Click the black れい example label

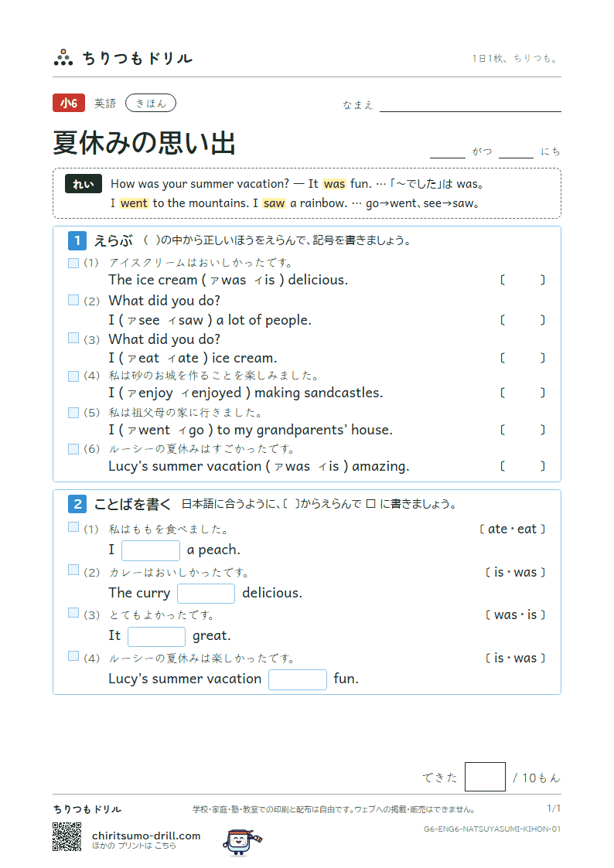point(84,184)
